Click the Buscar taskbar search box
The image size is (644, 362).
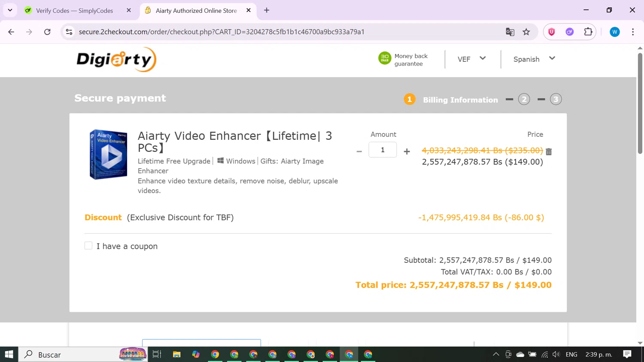pos(83,354)
